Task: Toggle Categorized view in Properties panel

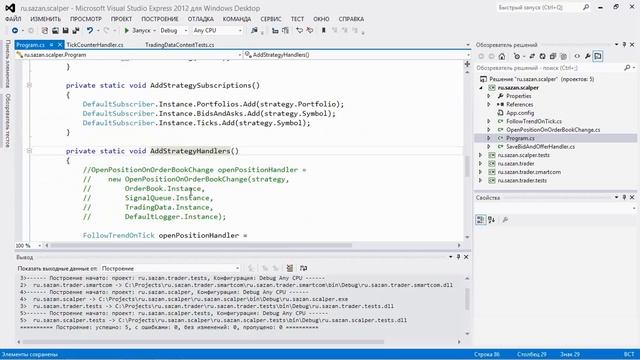Action: point(481,220)
